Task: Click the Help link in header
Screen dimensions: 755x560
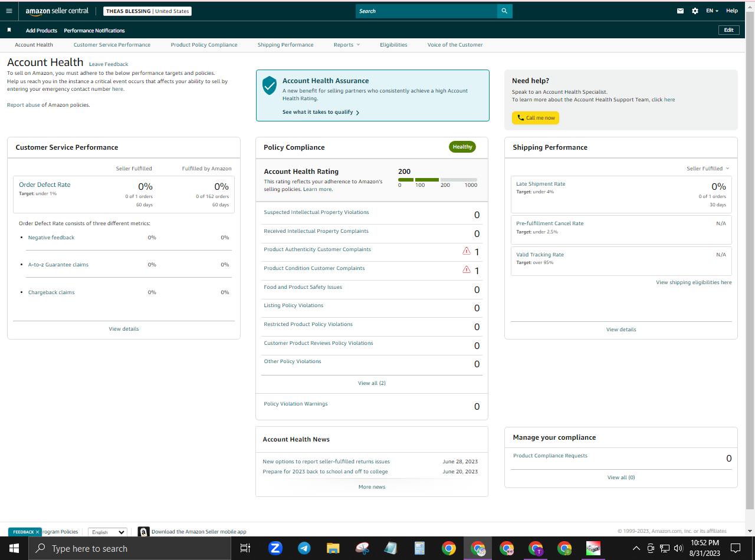Action: pos(731,11)
